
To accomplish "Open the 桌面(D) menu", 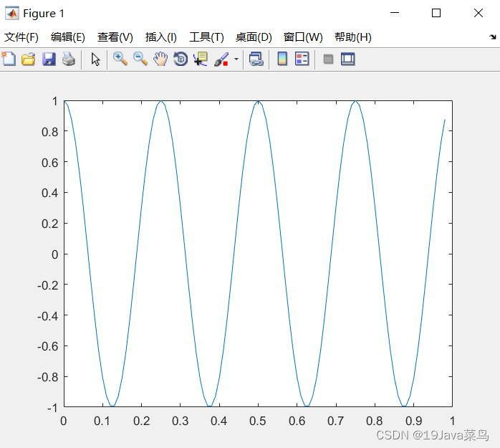I will [254, 37].
